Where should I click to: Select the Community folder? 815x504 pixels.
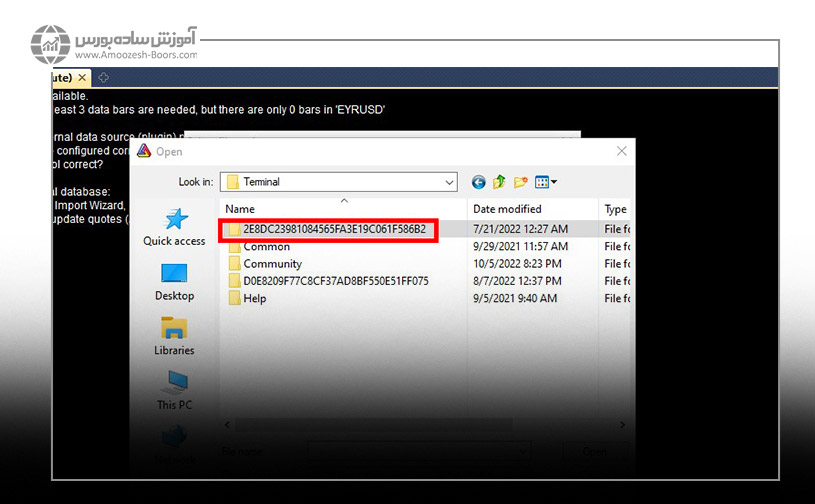272,264
